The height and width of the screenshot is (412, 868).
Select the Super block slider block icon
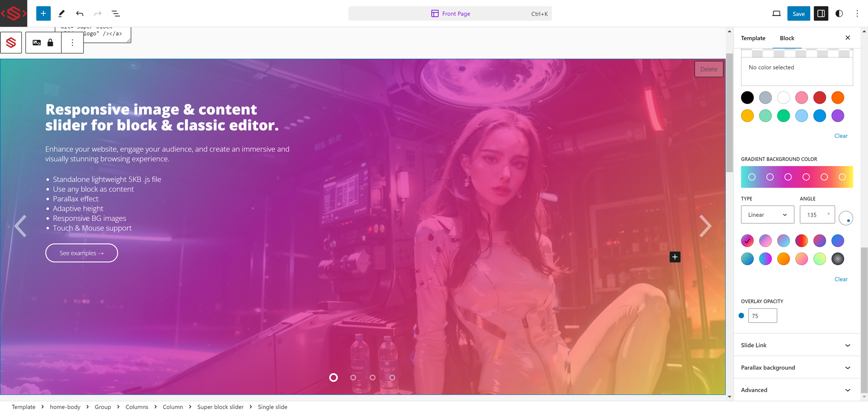11,43
